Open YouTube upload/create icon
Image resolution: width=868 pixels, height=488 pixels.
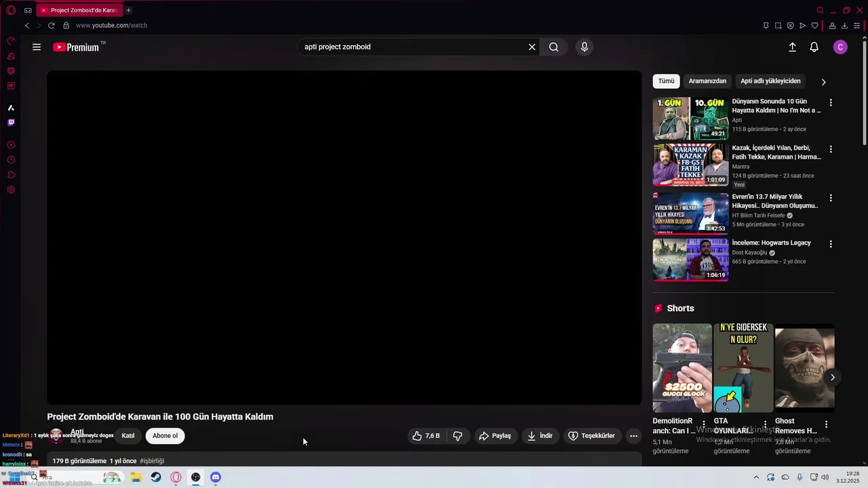coord(792,47)
